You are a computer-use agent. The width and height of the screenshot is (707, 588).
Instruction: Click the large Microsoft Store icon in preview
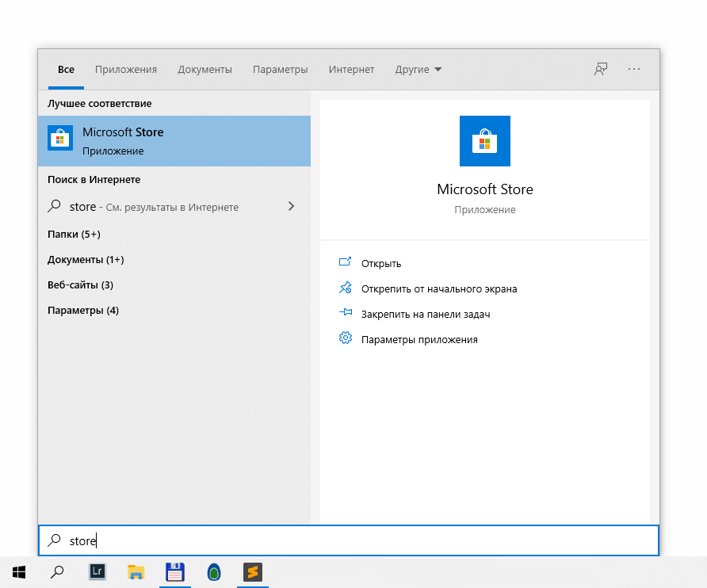[x=485, y=141]
